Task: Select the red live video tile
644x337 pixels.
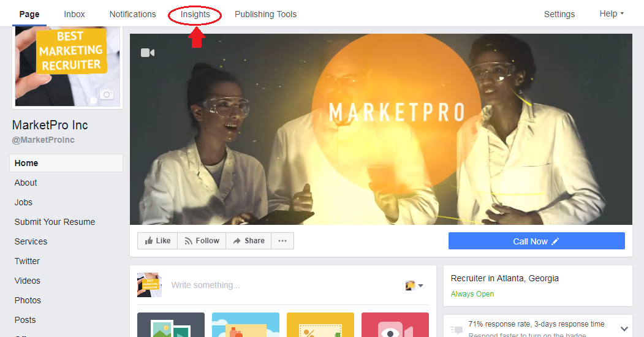Action: click(395, 325)
